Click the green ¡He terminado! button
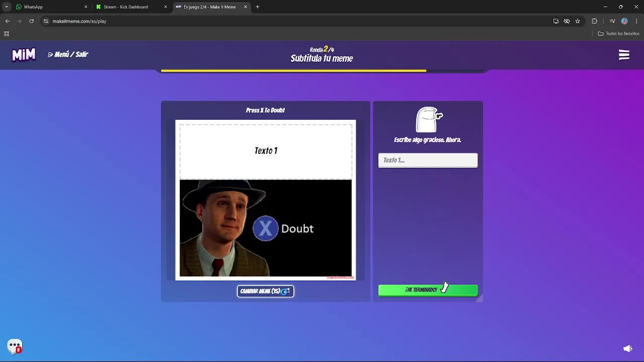 tap(428, 290)
